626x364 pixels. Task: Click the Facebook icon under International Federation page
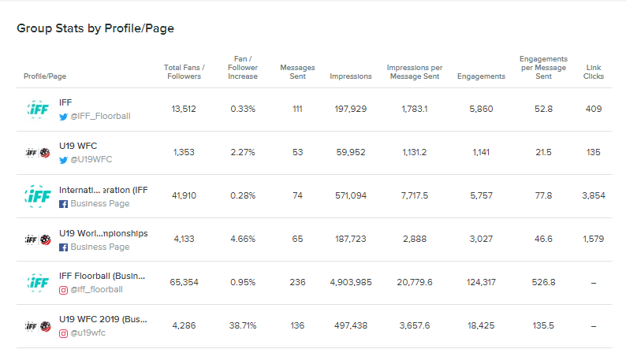pyautogui.click(x=63, y=203)
